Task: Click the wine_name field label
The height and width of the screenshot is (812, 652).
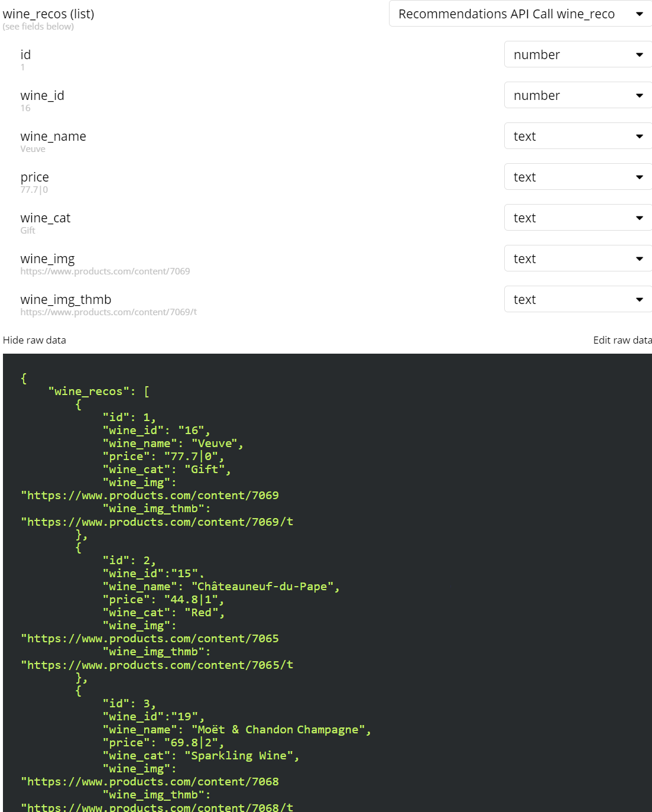Action: (x=53, y=136)
